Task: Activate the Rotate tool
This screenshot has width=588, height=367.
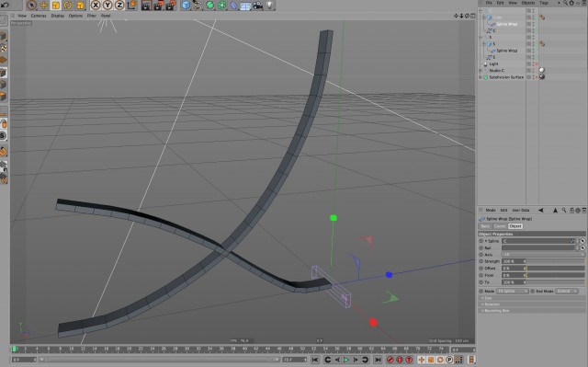Action: pos(68,5)
